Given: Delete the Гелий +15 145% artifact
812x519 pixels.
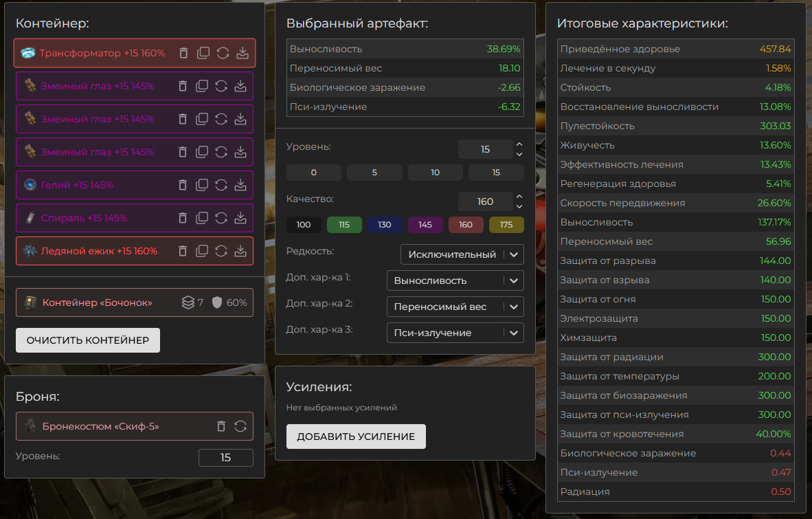Looking at the screenshot, I should tap(182, 185).
